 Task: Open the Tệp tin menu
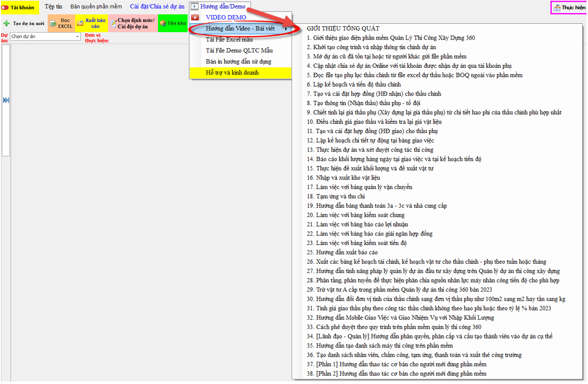53,6
